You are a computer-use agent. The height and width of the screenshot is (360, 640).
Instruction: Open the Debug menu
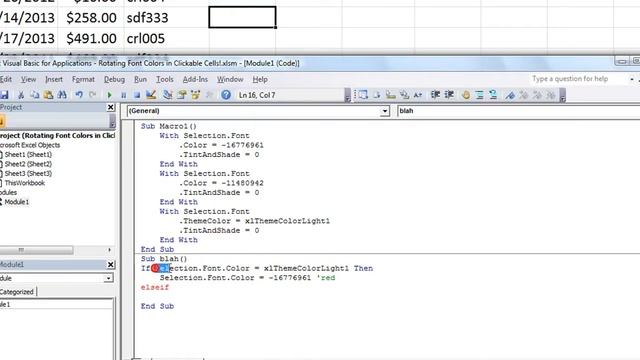114,79
